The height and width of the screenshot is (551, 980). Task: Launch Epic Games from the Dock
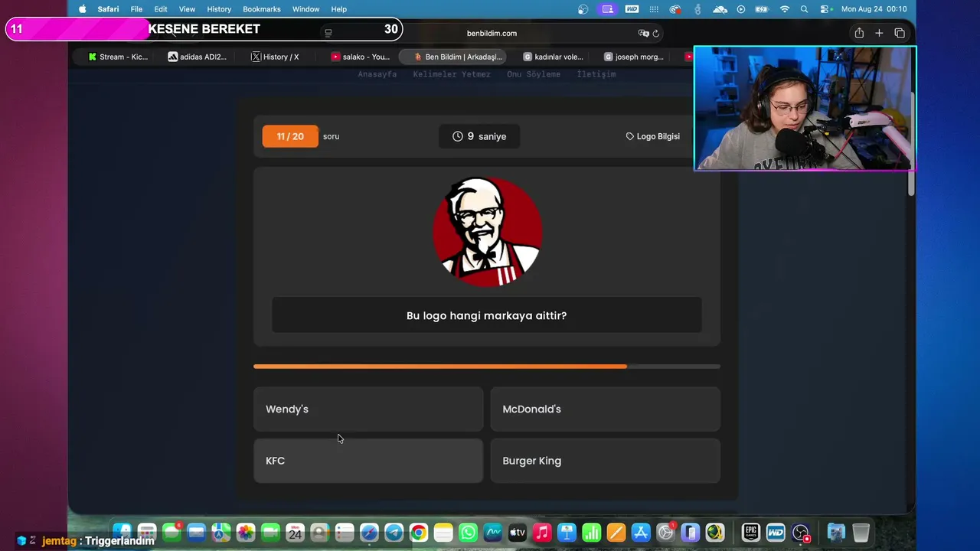tap(751, 533)
